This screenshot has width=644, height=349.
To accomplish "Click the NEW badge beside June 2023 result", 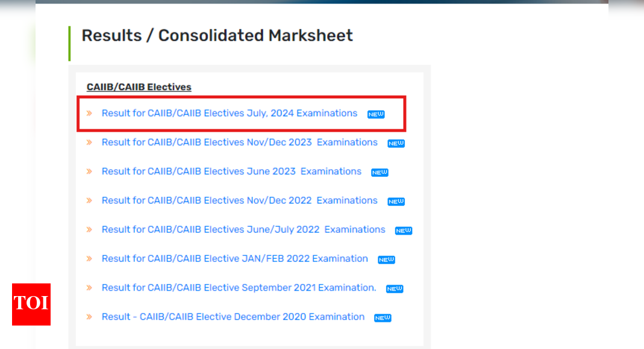I will tap(380, 172).
